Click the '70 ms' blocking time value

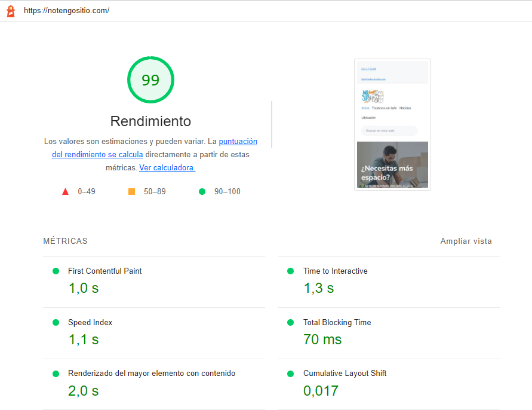point(322,339)
